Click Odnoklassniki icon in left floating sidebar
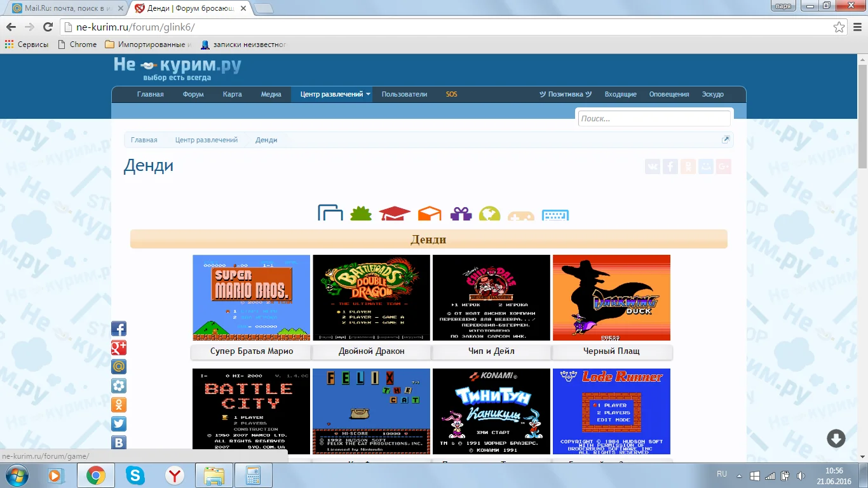868x488 pixels. tap(119, 405)
